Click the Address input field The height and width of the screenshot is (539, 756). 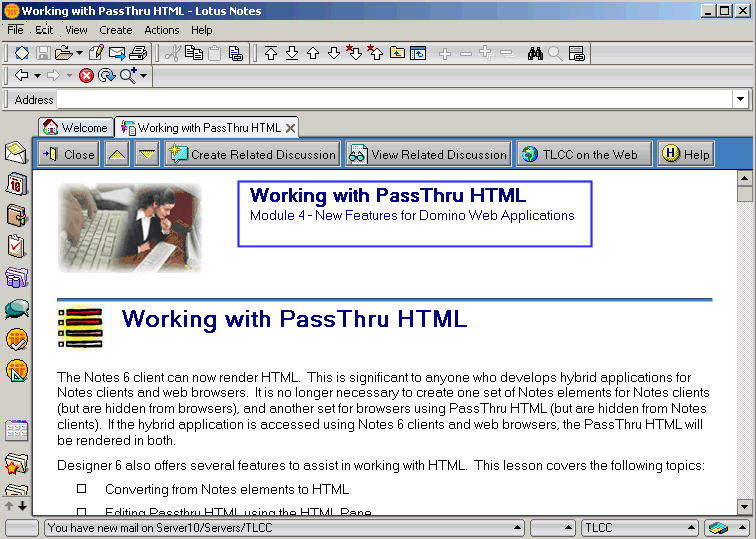[x=394, y=100]
